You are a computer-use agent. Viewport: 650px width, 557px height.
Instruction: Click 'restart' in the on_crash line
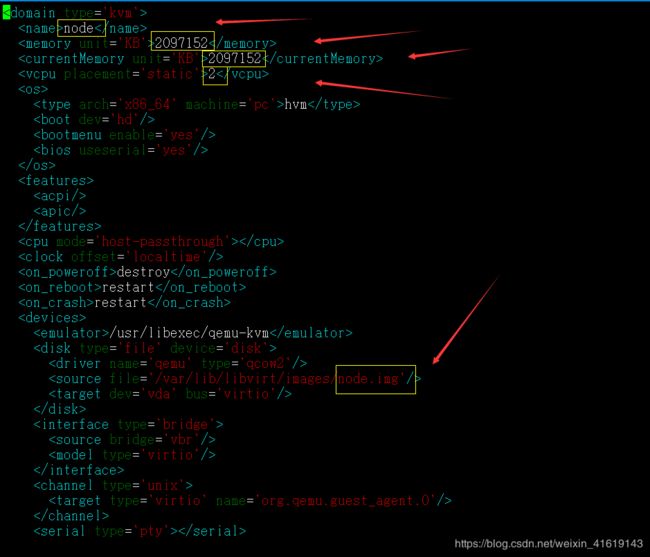coord(121,302)
